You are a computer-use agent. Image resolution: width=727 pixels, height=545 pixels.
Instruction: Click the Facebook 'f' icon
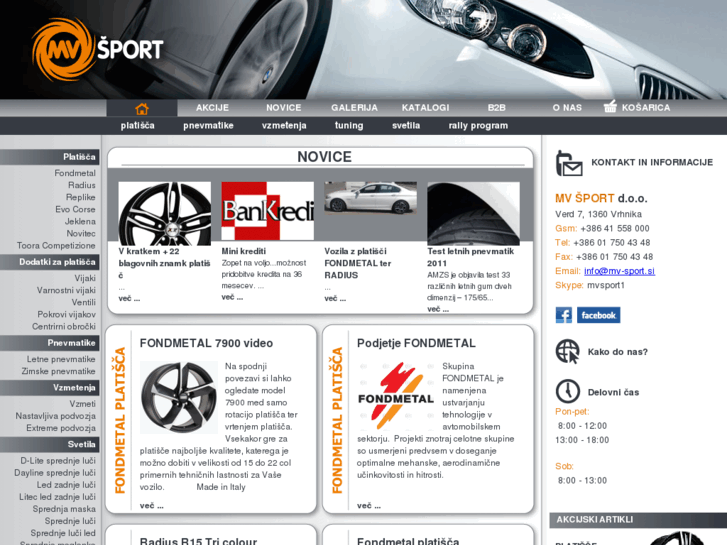[x=564, y=315]
